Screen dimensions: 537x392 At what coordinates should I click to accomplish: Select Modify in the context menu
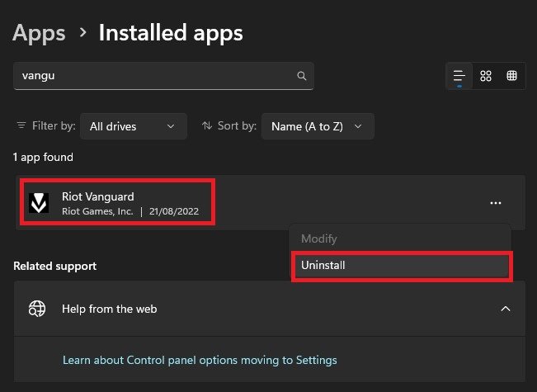click(x=319, y=239)
